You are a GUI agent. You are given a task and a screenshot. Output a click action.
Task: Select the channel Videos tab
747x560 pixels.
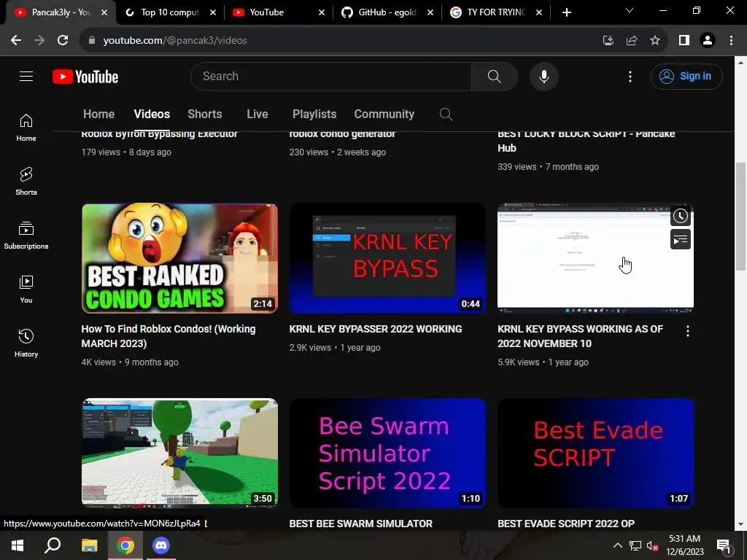pyautogui.click(x=152, y=114)
